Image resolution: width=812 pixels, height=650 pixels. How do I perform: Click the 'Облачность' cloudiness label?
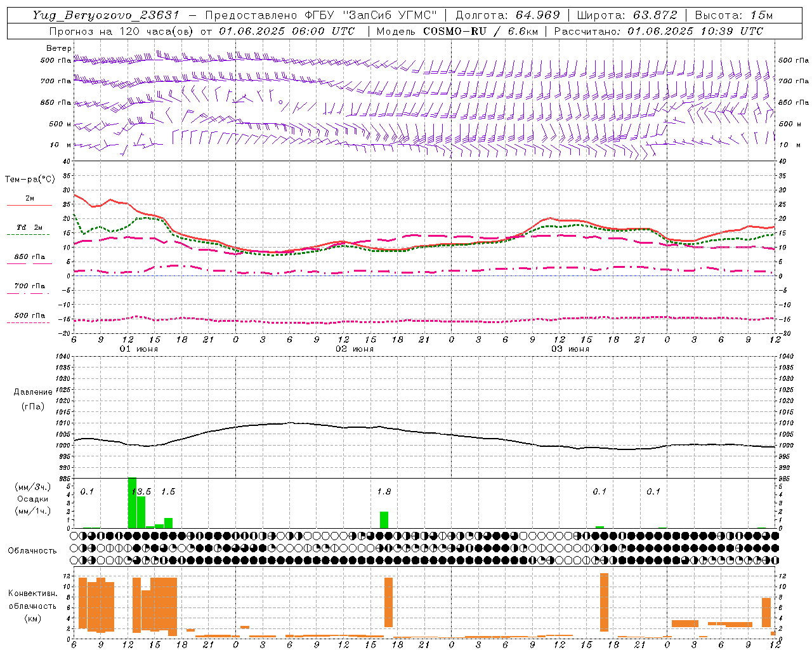click(32, 550)
